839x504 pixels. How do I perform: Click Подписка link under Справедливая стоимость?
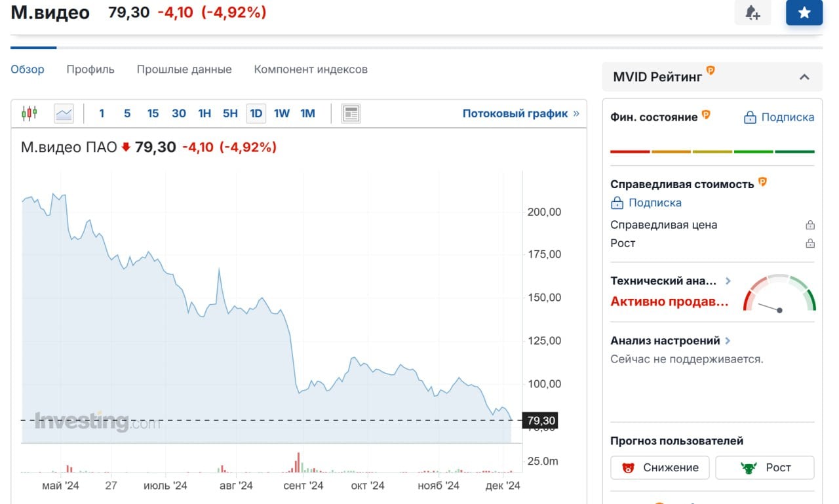click(646, 203)
